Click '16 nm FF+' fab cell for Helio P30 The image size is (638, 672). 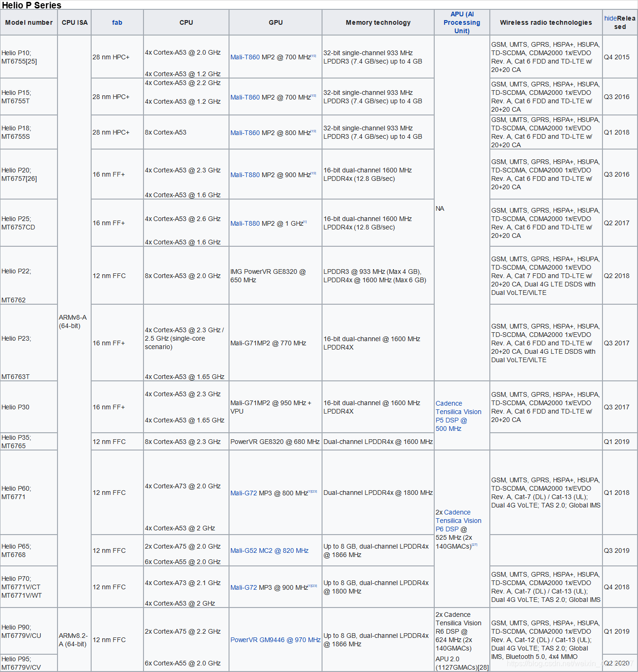pyautogui.click(x=117, y=407)
